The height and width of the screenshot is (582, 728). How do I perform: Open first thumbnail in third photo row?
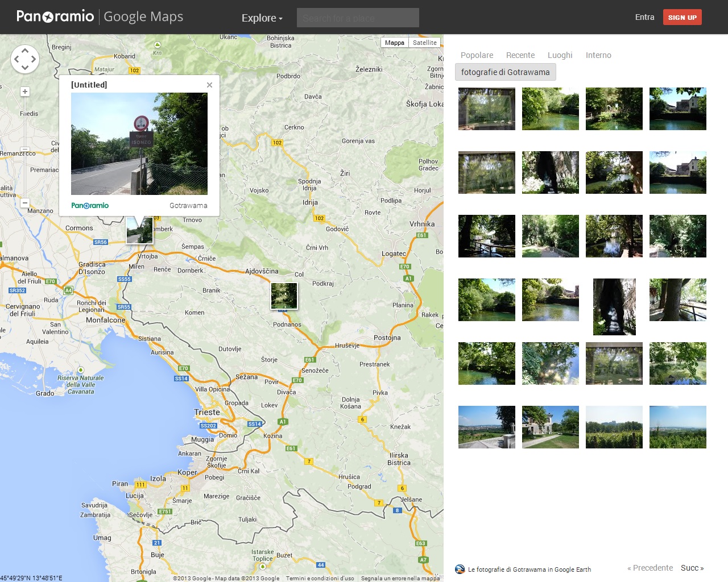coord(487,236)
